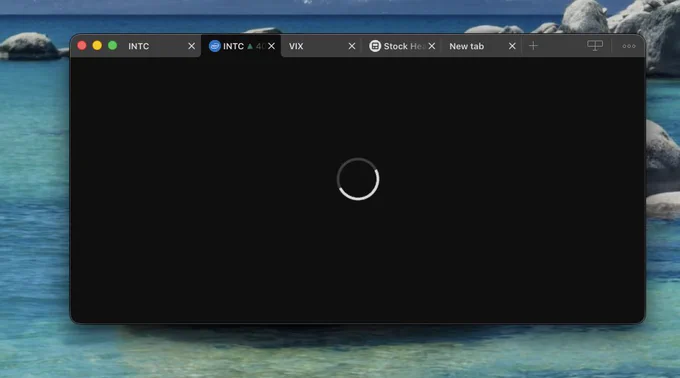Switch to the first INTC tab
The height and width of the screenshot is (378, 680).
(x=160, y=46)
